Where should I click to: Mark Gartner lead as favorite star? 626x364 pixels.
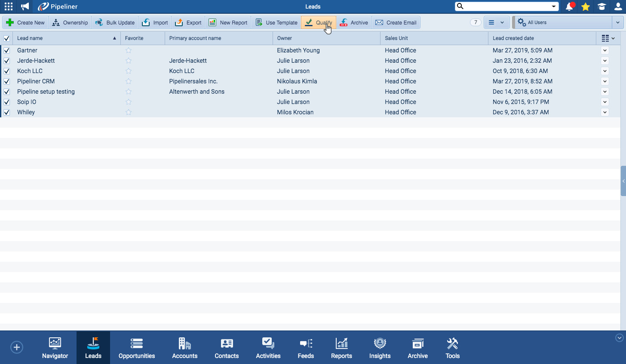[129, 50]
